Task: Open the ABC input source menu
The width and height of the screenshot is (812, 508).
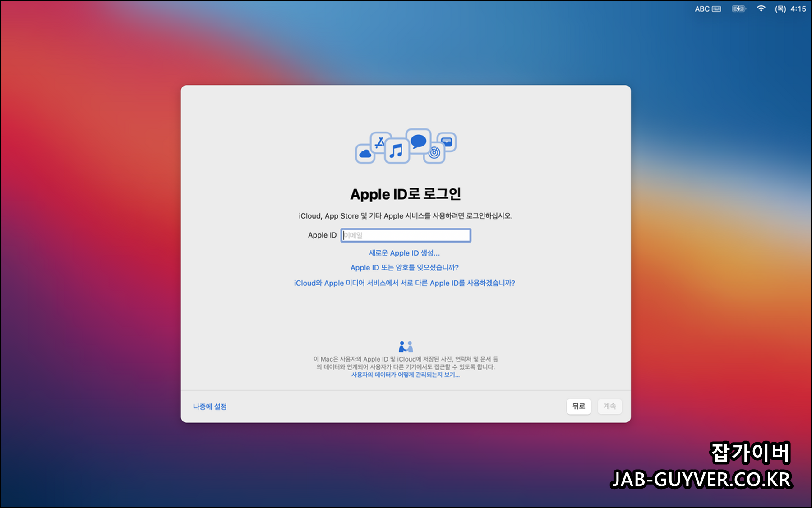Action: (708, 9)
